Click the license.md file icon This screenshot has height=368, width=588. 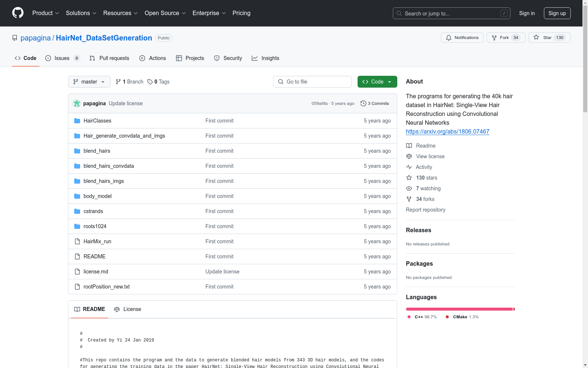tap(77, 272)
